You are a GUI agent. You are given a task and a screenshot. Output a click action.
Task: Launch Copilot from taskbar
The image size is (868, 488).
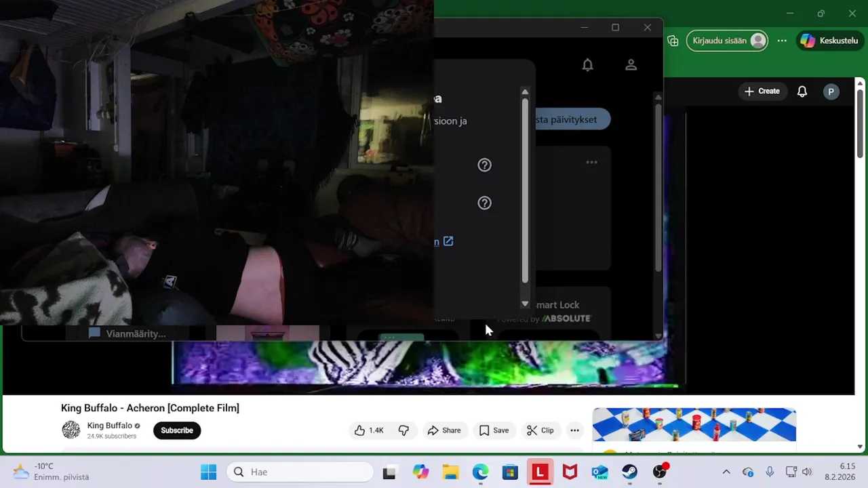(x=421, y=472)
